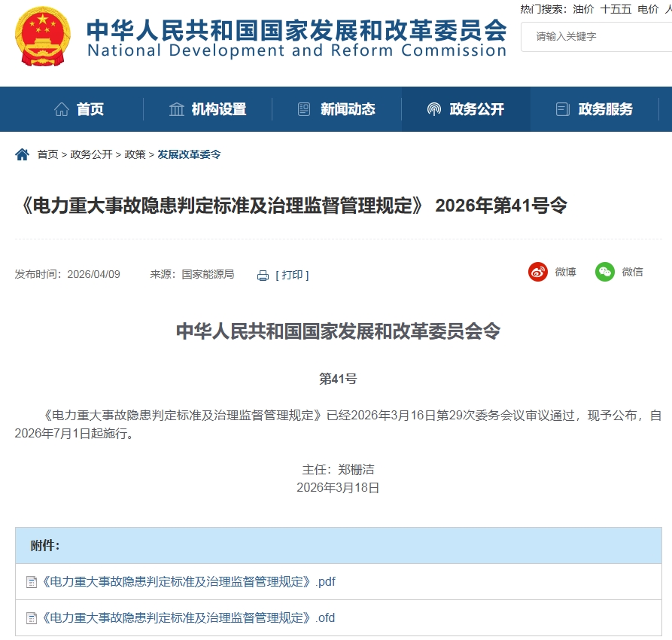Click the building icon beside 机构设置
The height and width of the screenshot is (640, 672).
click(175, 108)
